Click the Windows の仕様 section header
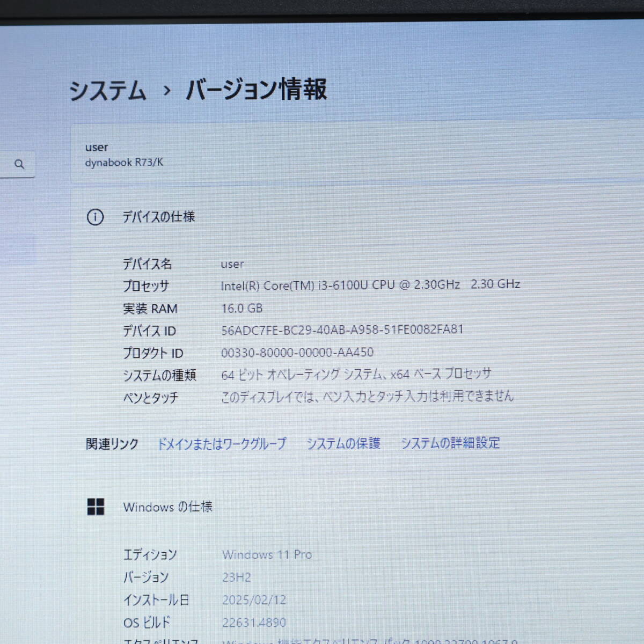The image size is (644, 644). coord(167,507)
